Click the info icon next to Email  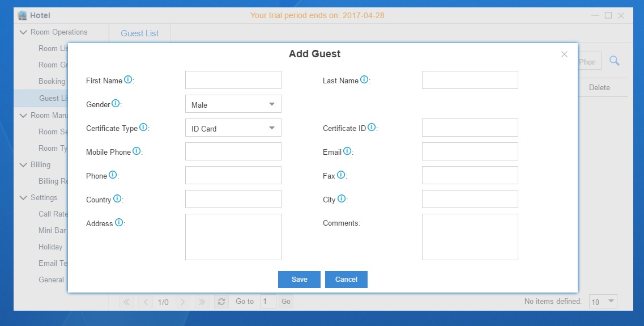(347, 151)
